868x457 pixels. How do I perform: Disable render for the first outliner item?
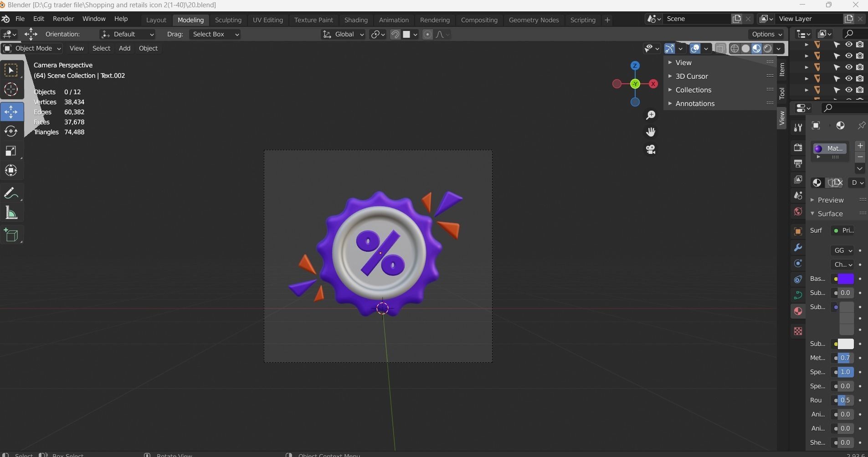click(860, 45)
